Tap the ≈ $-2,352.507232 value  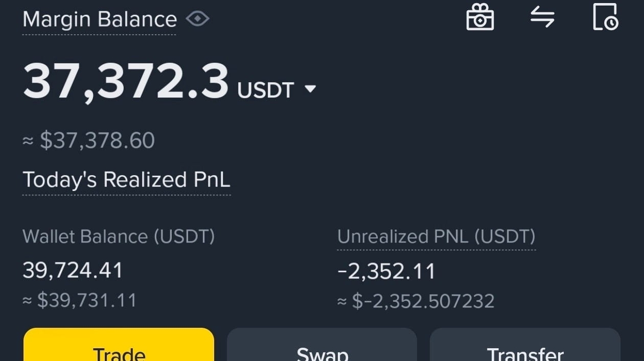point(416,301)
